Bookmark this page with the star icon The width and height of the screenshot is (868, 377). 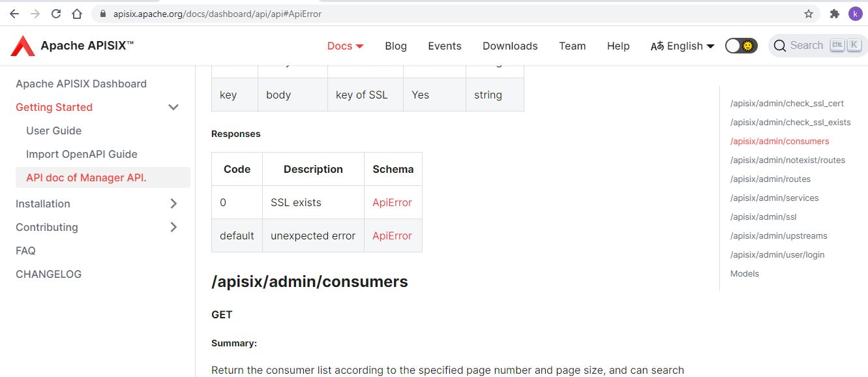(x=809, y=14)
